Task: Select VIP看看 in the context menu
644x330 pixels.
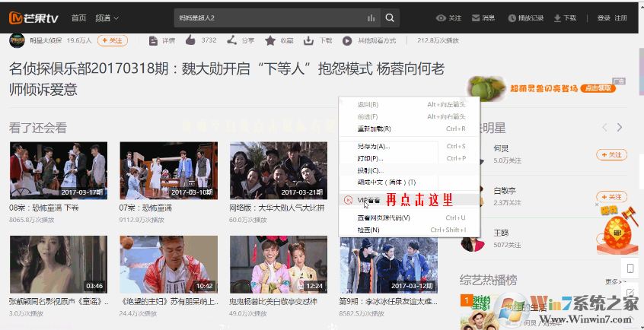Action: tap(368, 200)
